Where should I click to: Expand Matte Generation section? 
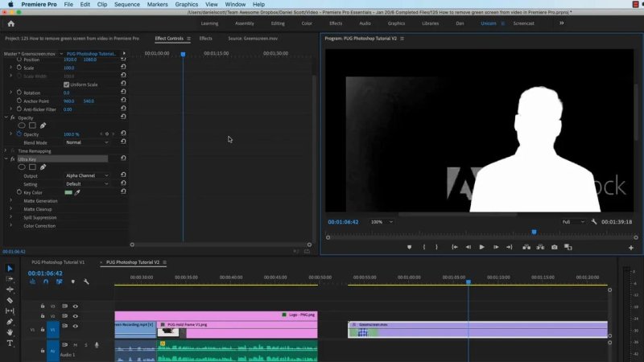(10, 200)
